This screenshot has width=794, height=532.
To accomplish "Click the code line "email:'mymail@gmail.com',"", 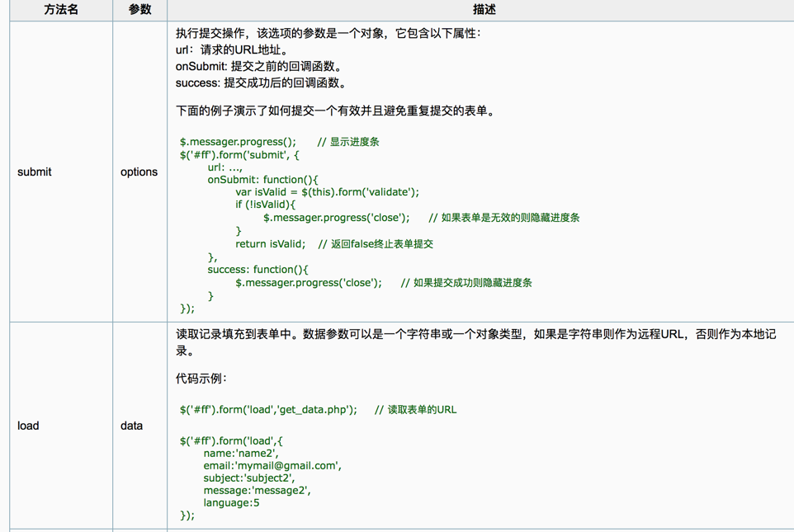I will (272, 466).
